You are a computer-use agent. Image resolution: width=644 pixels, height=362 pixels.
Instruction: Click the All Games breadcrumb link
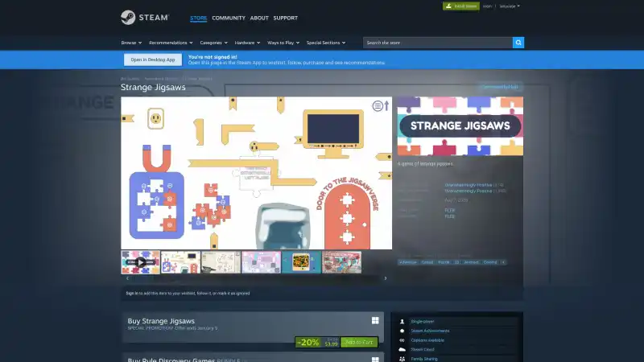click(130, 79)
